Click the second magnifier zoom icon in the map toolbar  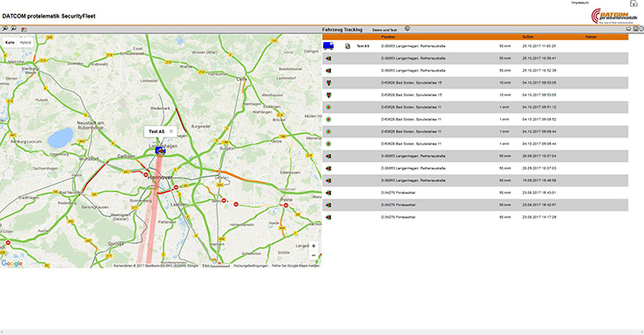[14, 29]
